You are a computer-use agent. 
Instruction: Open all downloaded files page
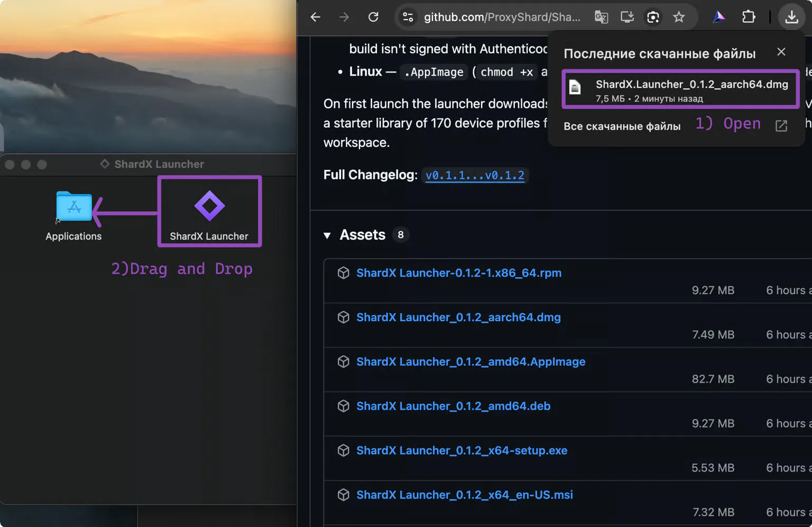622,126
